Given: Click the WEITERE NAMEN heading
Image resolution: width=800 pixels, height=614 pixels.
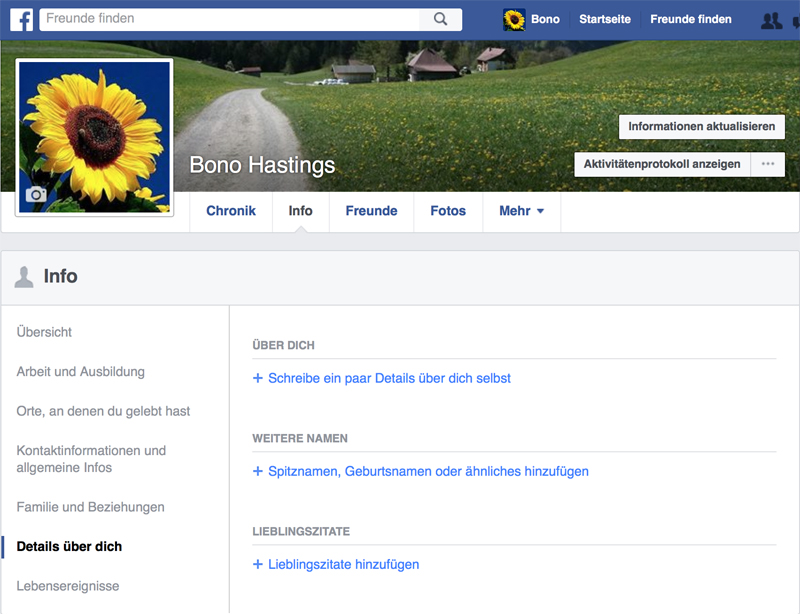Looking at the screenshot, I should [x=300, y=438].
